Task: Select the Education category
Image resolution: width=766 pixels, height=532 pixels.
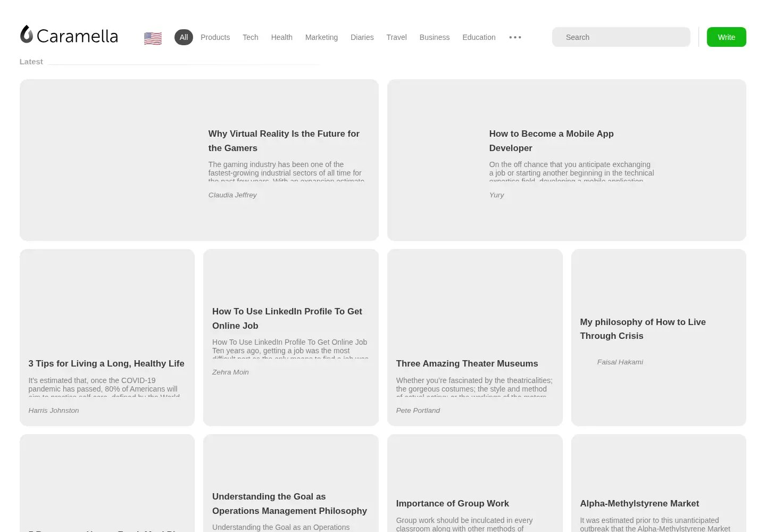Action: 479,37
